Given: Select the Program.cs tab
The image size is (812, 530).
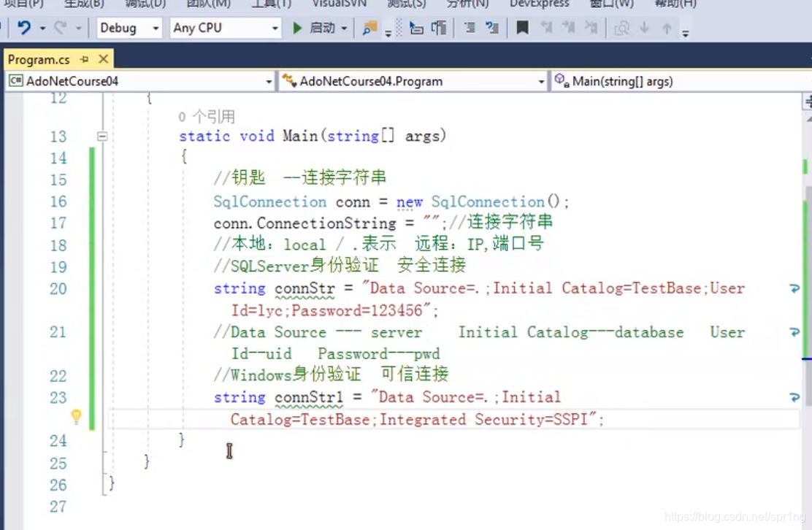Looking at the screenshot, I should point(39,60).
